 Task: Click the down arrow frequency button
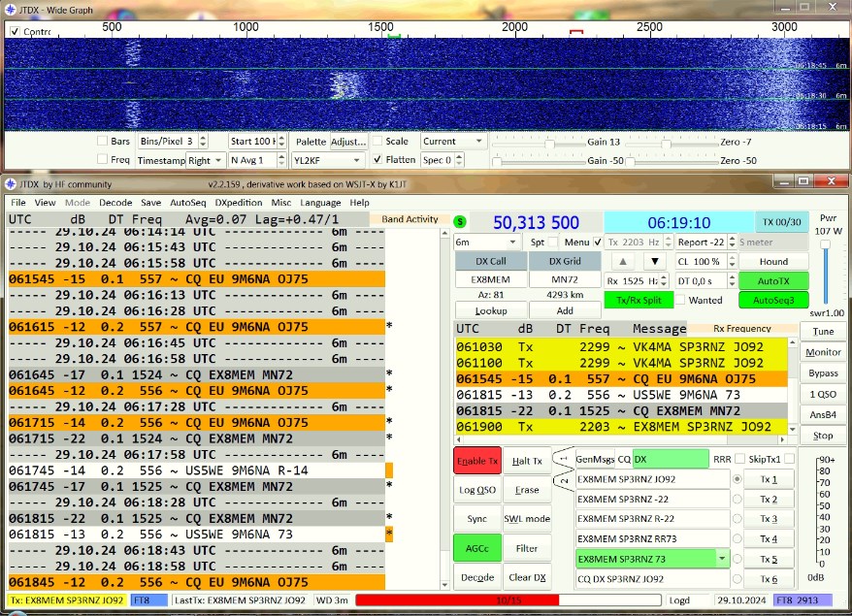coord(655,261)
